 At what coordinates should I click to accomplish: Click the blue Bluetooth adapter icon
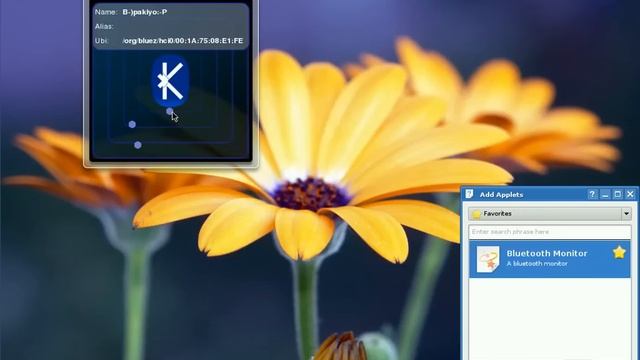pyautogui.click(x=171, y=81)
